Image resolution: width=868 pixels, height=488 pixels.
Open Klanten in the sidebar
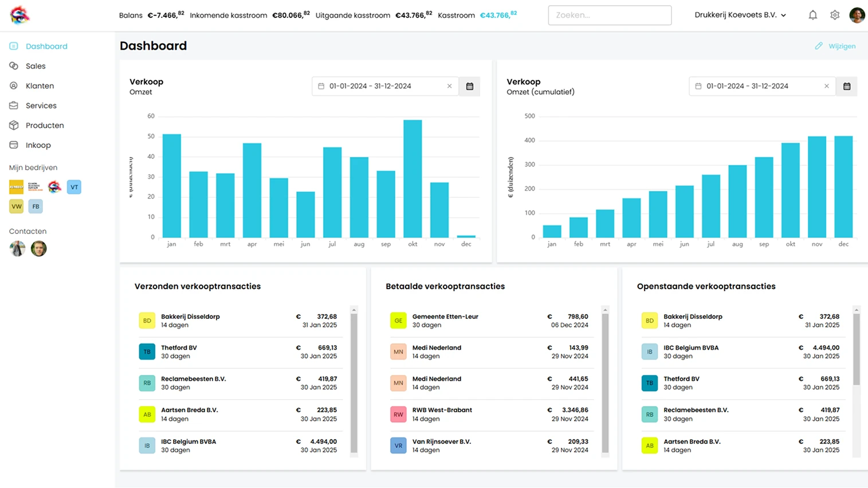(40, 86)
